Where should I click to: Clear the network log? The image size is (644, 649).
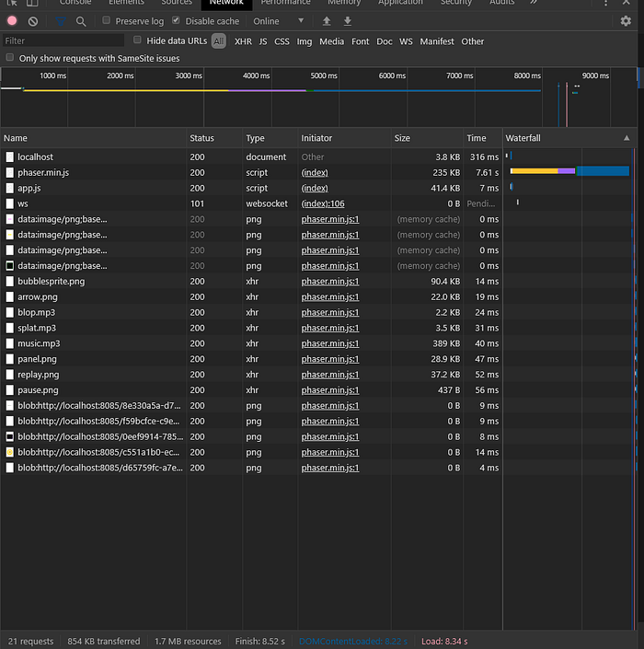33,21
